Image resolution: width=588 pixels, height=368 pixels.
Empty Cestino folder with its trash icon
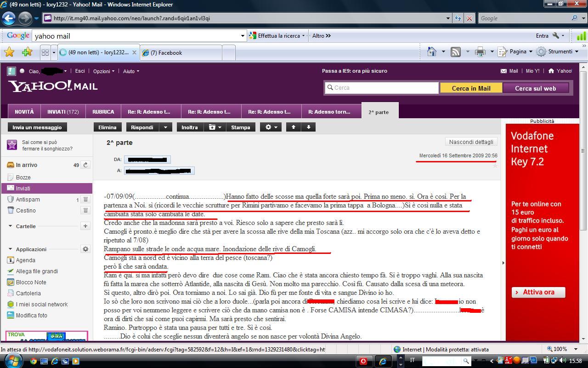click(x=85, y=210)
